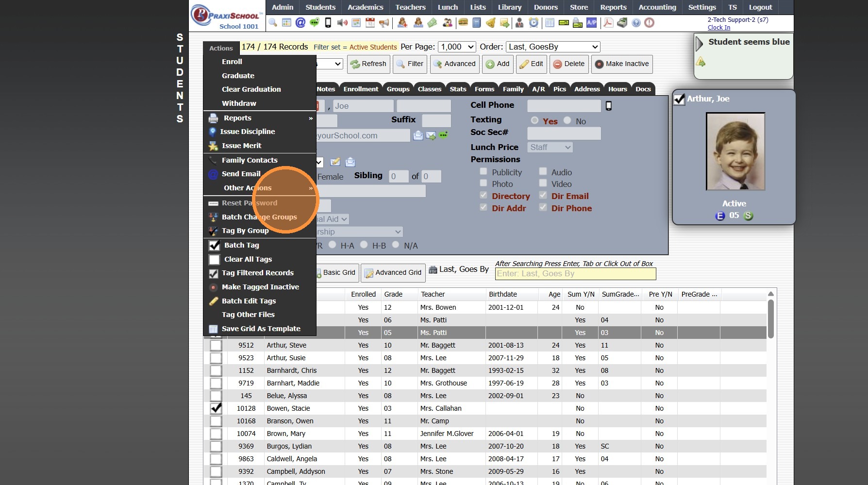
Task: Click the megaphone announcement icon
Action: coord(384,23)
